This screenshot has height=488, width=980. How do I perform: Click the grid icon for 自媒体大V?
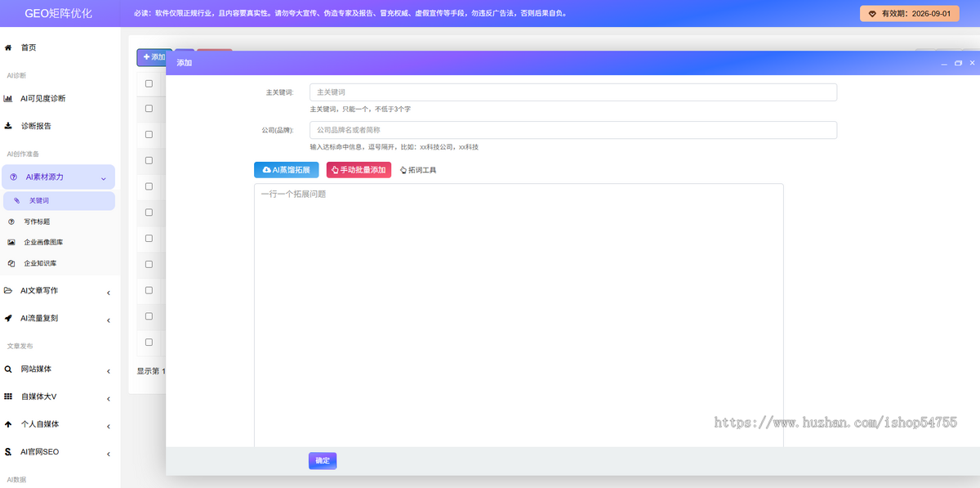point(8,396)
